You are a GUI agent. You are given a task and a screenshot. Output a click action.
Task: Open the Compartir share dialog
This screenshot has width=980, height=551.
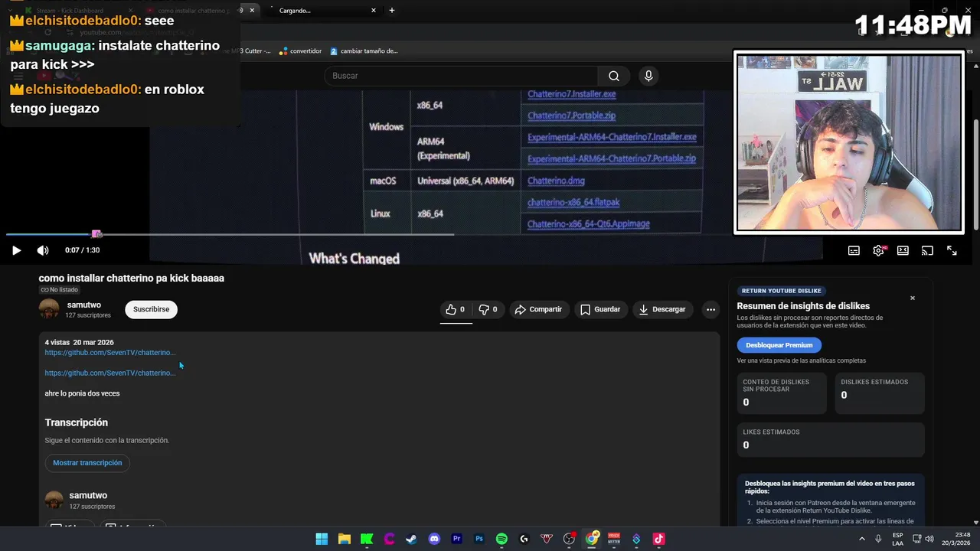point(539,309)
